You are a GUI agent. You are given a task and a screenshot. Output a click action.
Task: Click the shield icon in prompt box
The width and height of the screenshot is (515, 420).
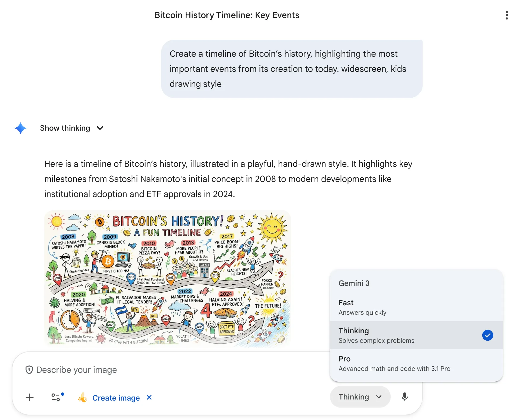(x=29, y=370)
